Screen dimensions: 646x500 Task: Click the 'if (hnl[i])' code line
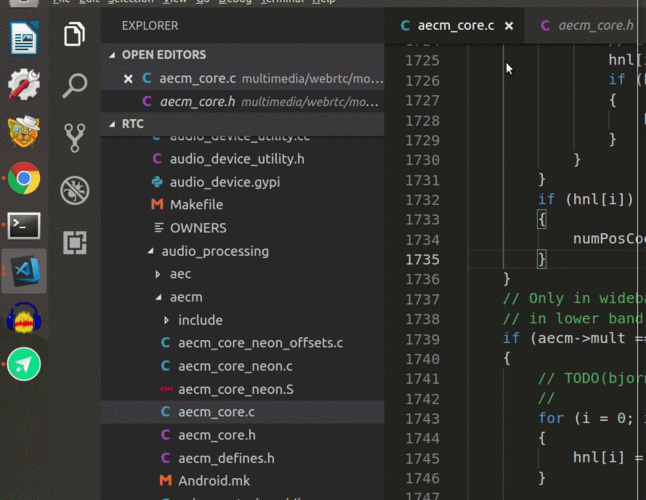585,200
